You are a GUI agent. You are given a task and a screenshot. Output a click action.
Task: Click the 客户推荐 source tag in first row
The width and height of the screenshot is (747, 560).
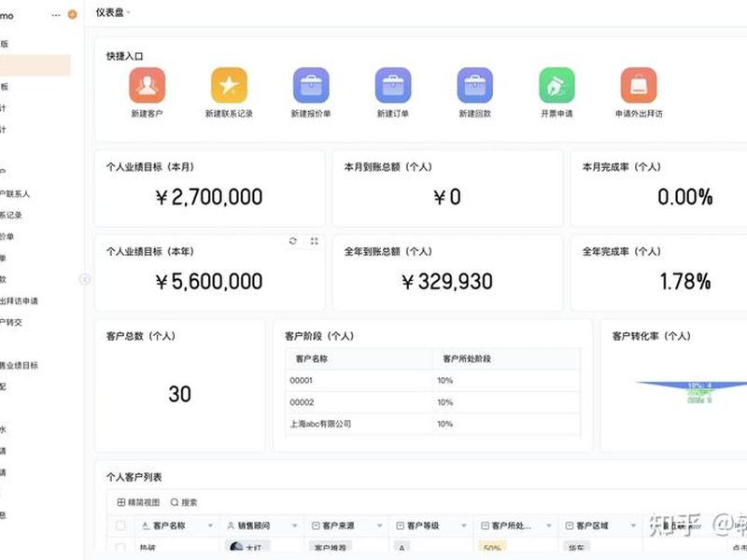click(x=331, y=548)
